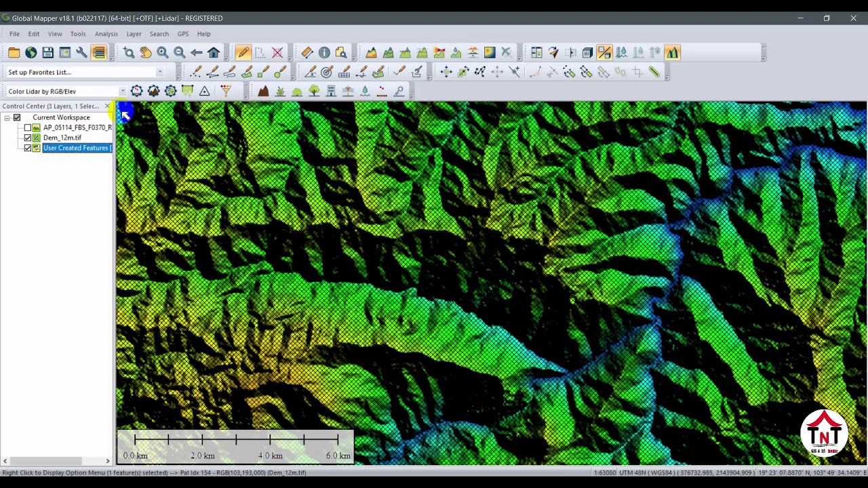Viewport: 868px width, 488px height.
Task: Open the Help menu
Action: coord(203,34)
